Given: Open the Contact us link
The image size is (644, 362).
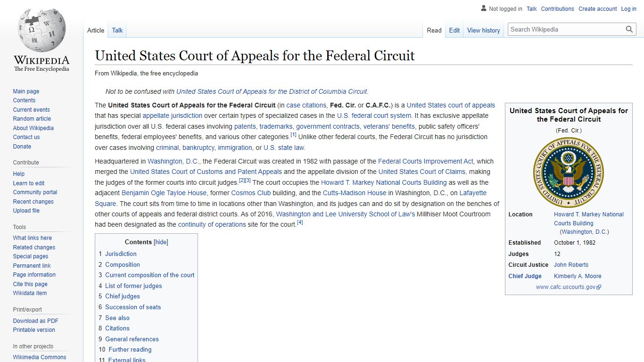Looking at the screenshot, I should click(26, 137).
